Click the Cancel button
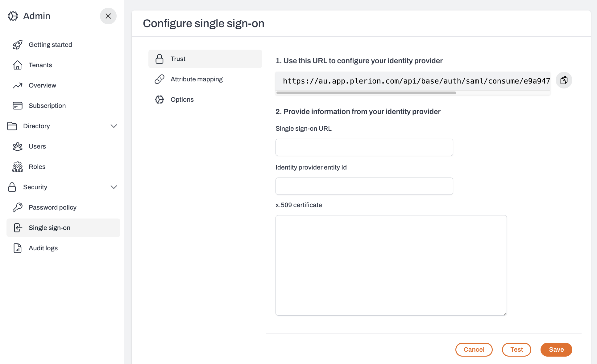 474,350
